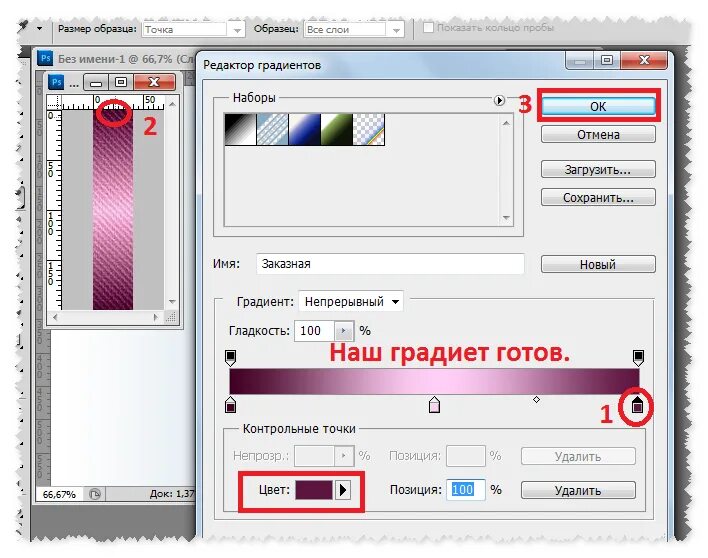
Task: Click the pink gradient strip canvas
Action: click(113, 210)
